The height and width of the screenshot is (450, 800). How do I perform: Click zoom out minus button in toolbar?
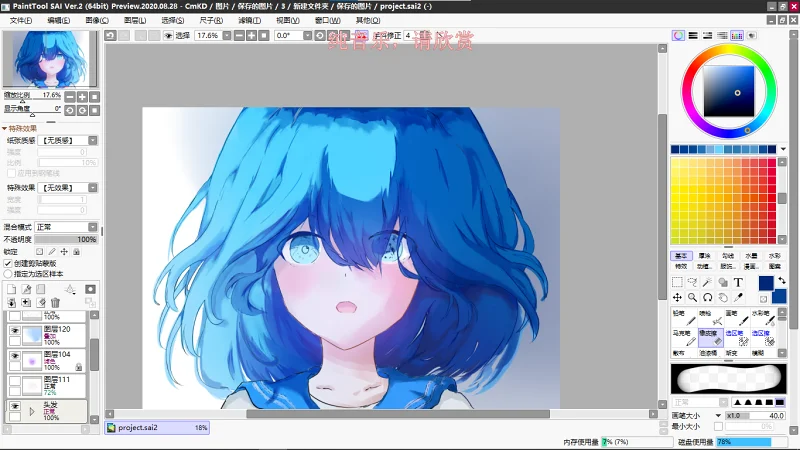tap(239, 35)
